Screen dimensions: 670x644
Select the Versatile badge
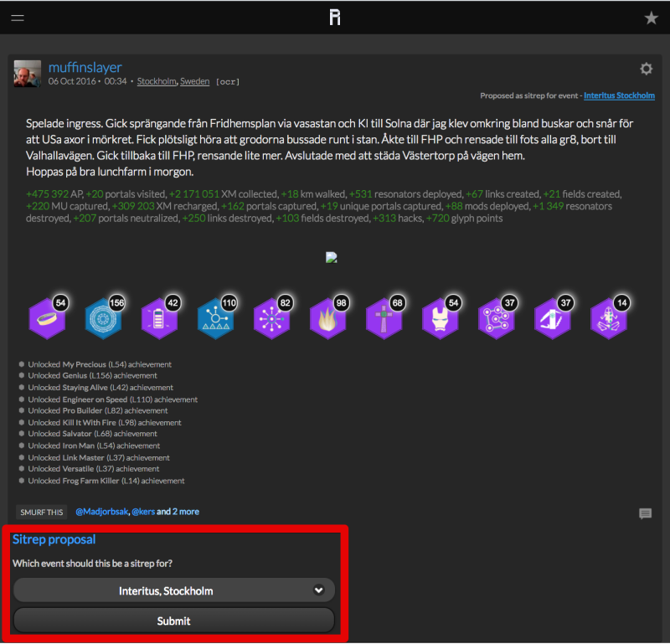(553, 318)
